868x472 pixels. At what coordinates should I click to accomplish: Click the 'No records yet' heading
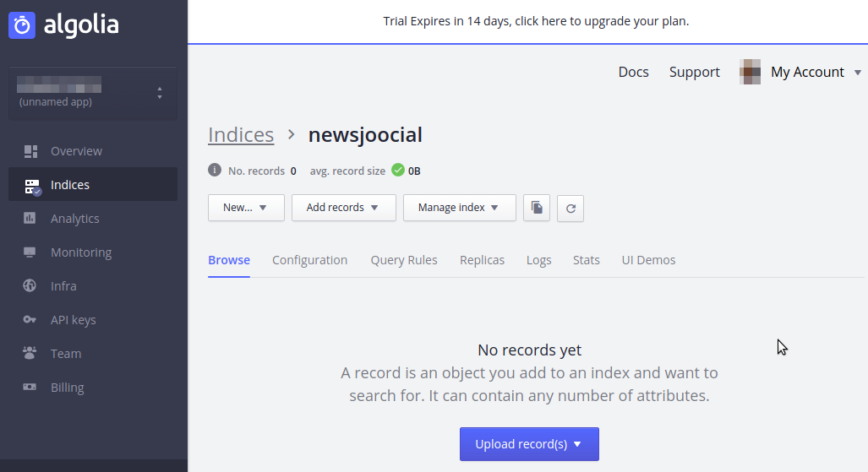pyautogui.click(x=529, y=350)
